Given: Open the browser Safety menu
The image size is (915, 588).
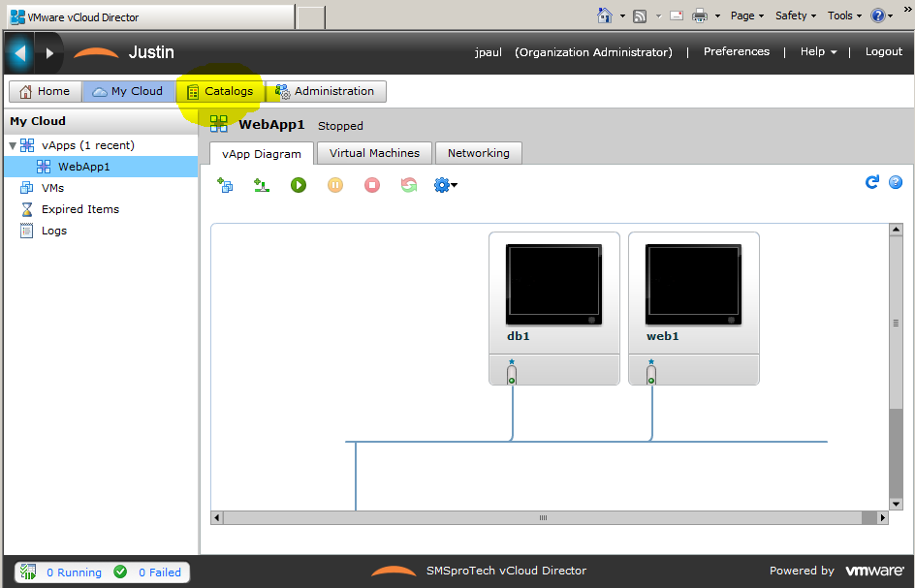Looking at the screenshot, I should click(x=796, y=15).
